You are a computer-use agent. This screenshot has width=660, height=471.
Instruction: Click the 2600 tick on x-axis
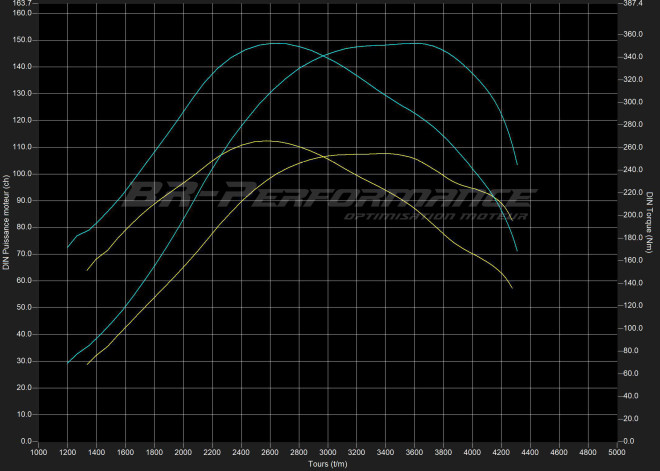[270, 453]
